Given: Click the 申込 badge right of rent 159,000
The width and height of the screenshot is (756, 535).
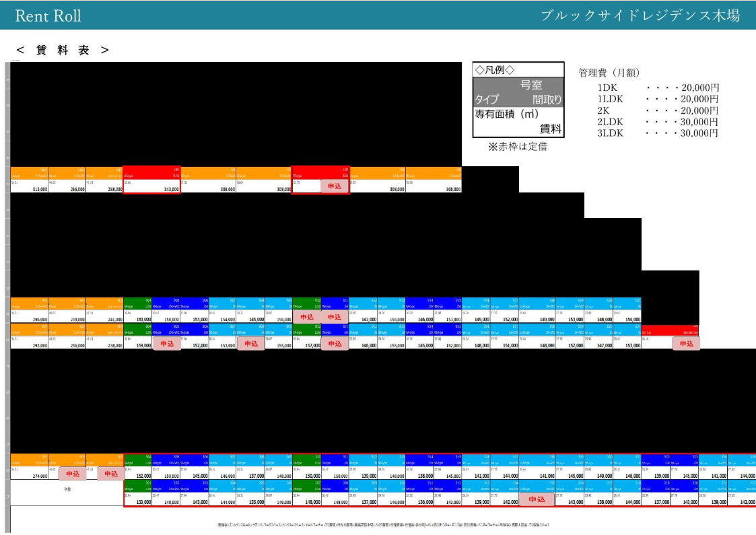Looking at the screenshot, I should tap(166, 344).
